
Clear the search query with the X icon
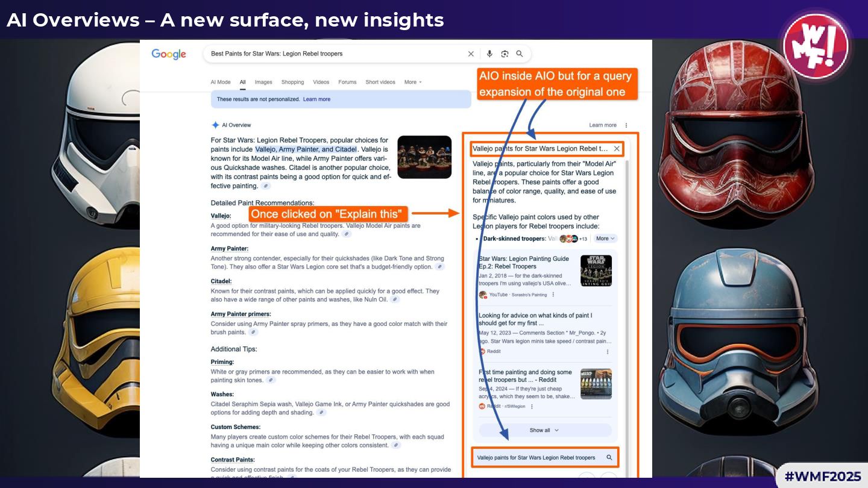coord(471,54)
